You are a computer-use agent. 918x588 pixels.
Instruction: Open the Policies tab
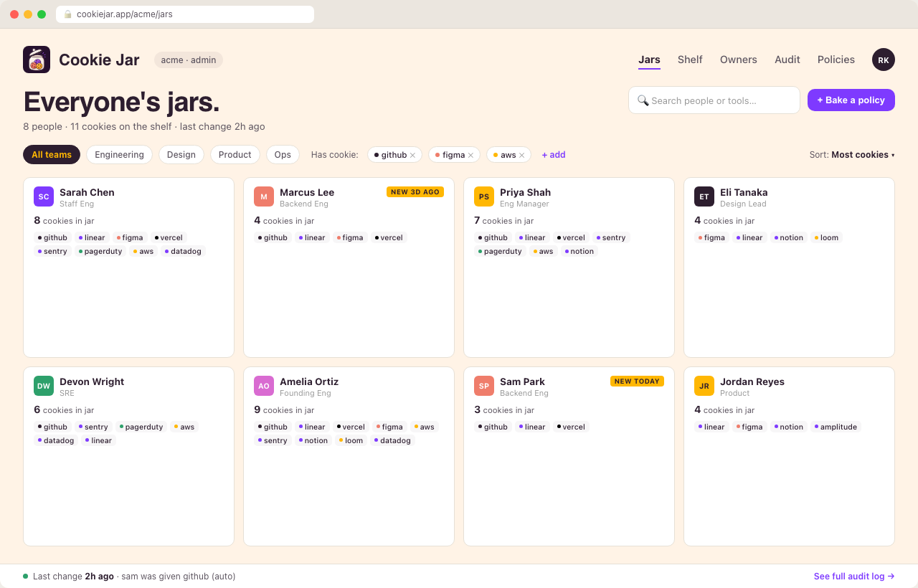[x=836, y=60]
